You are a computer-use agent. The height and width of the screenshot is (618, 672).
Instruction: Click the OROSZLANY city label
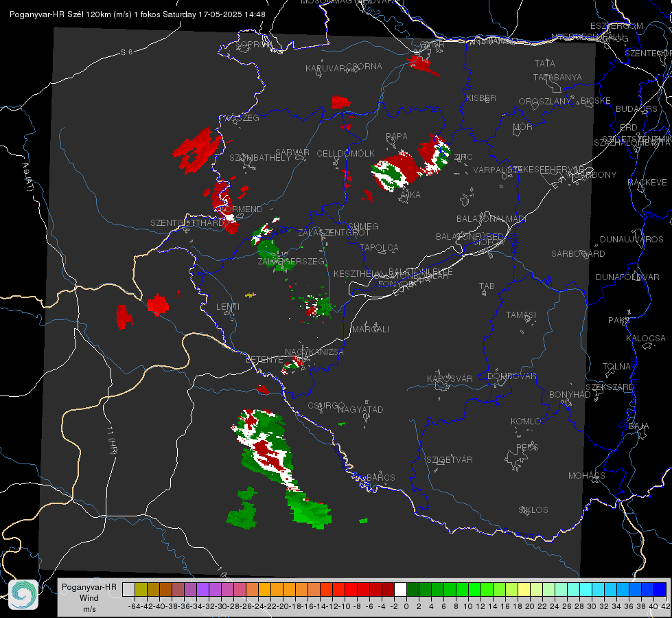[545, 102]
